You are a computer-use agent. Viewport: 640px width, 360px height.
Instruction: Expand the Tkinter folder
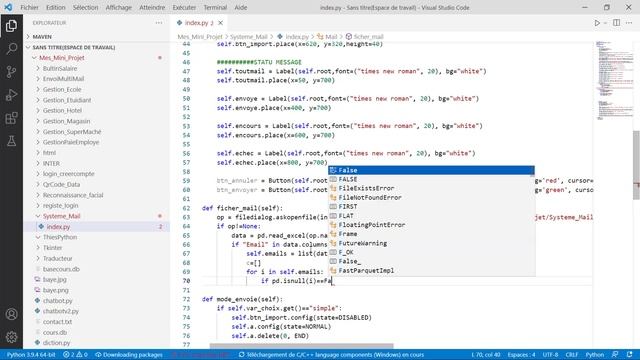[52, 248]
